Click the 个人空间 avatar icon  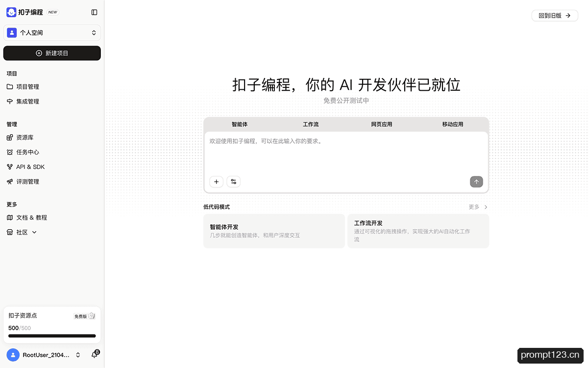coord(12,33)
